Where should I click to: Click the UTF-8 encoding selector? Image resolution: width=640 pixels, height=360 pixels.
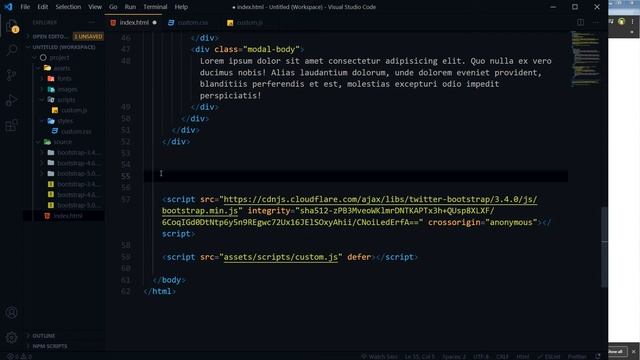coord(481,356)
